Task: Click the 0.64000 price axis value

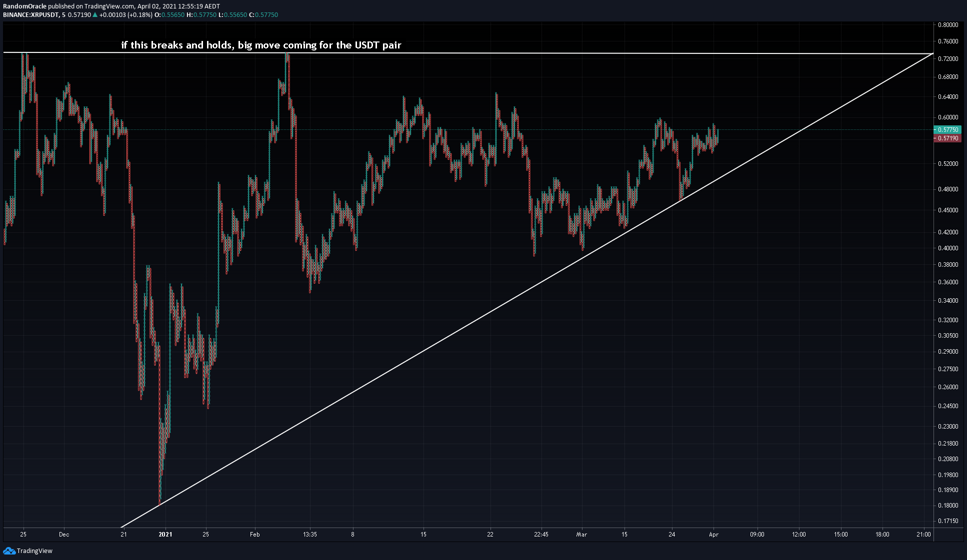Action: pyautogui.click(x=948, y=96)
